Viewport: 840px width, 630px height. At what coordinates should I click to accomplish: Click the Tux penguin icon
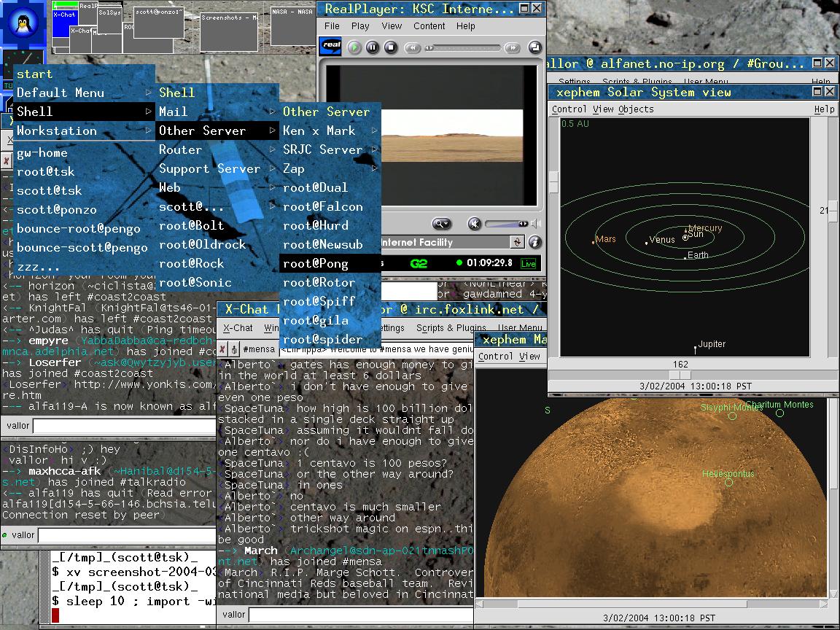(23, 23)
